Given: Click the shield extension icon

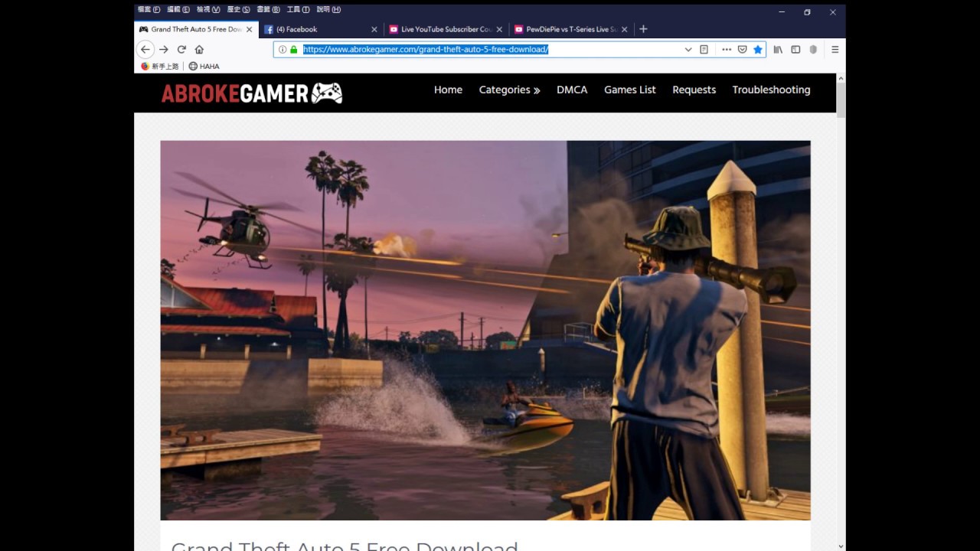Looking at the screenshot, I should [813, 49].
